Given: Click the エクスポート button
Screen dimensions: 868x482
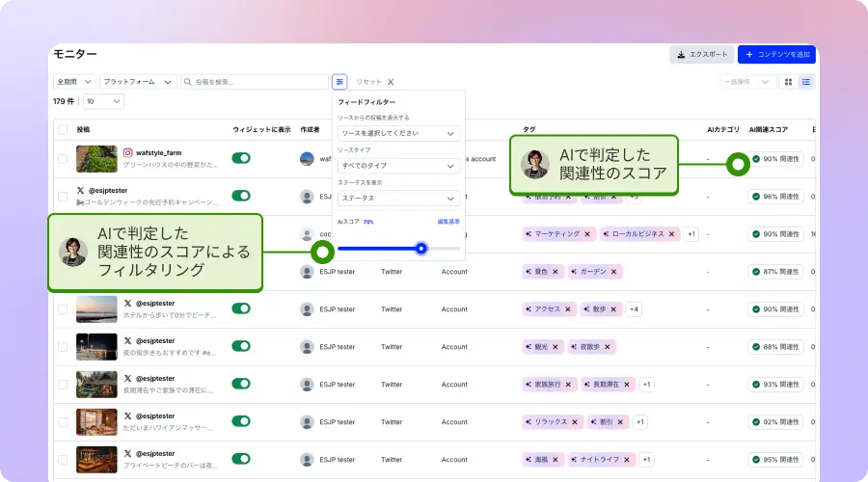Looking at the screenshot, I should (702, 54).
